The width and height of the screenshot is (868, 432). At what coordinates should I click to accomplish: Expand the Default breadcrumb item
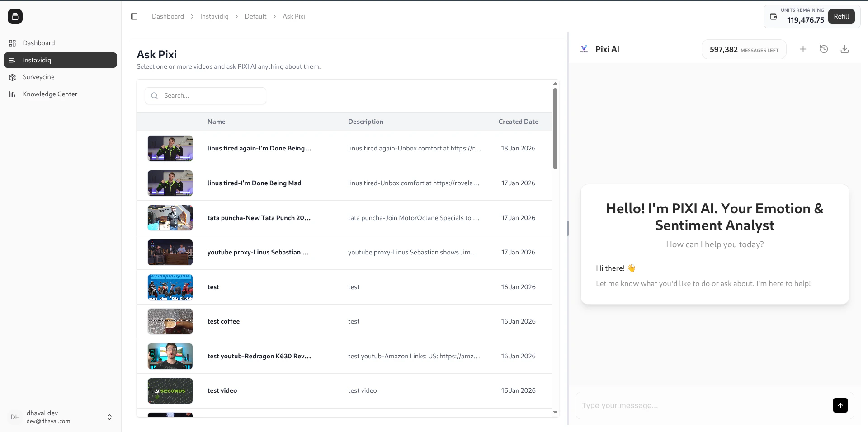tap(274, 16)
